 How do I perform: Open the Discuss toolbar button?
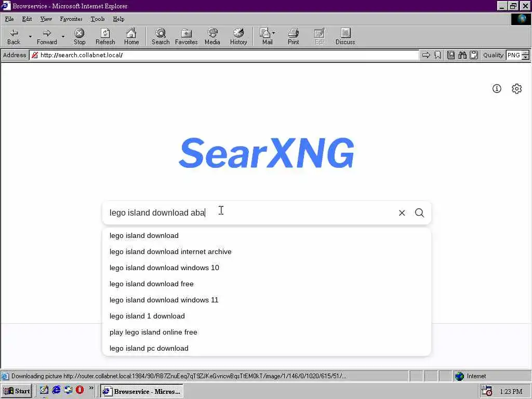point(345,37)
